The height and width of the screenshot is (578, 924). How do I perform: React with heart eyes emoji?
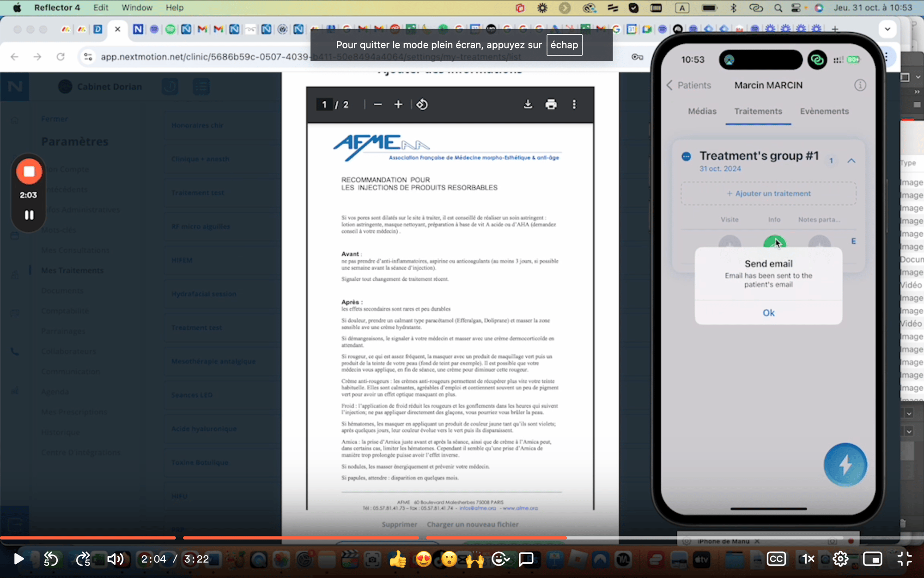click(x=423, y=559)
